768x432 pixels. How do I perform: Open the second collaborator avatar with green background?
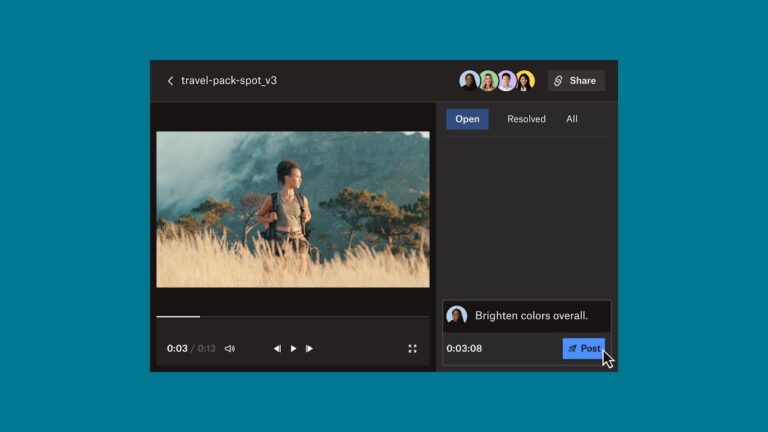(x=488, y=80)
